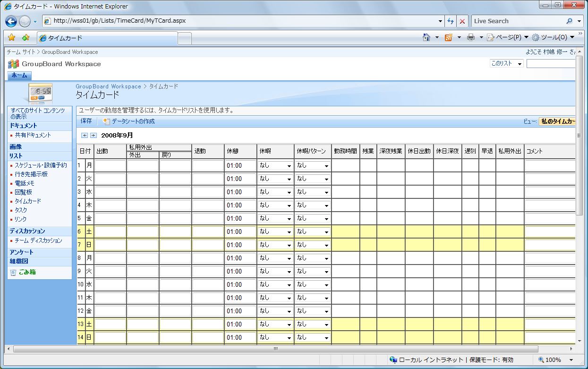
Task: Click the address bar URL field
Action: point(240,21)
